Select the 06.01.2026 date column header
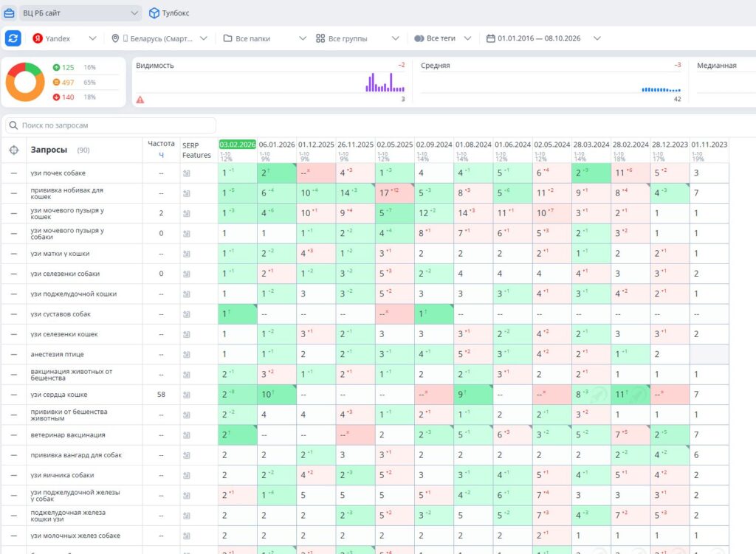 click(x=277, y=145)
